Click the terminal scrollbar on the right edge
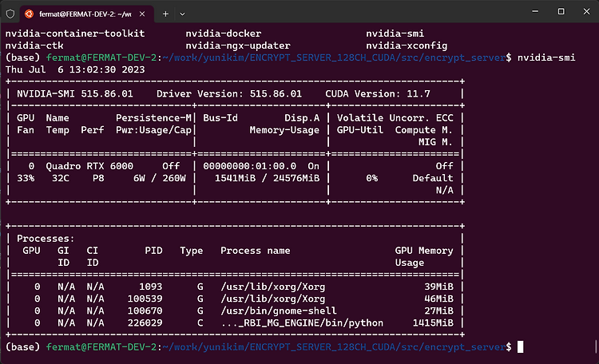This screenshot has width=599, height=364. tap(596, 346)
